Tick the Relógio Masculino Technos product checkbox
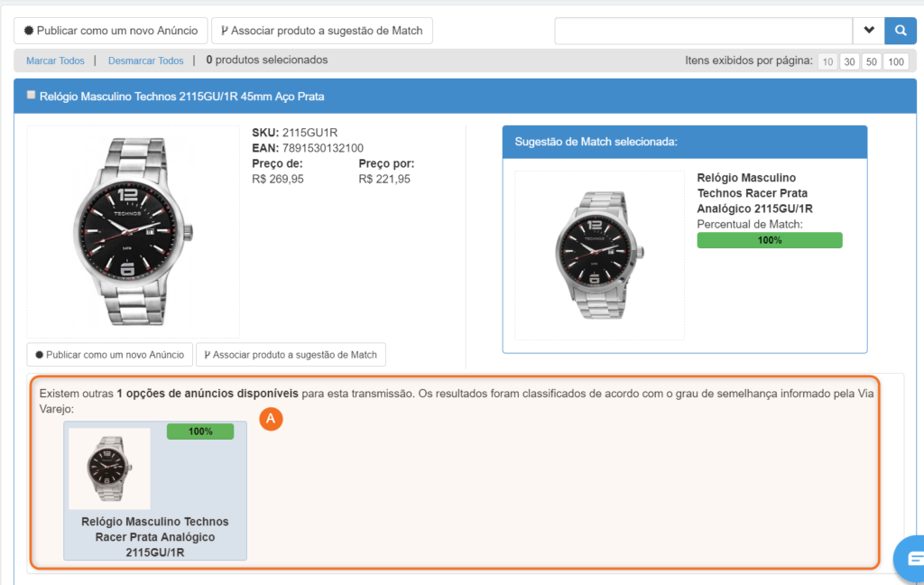924x585 pixels. point(32,95)
